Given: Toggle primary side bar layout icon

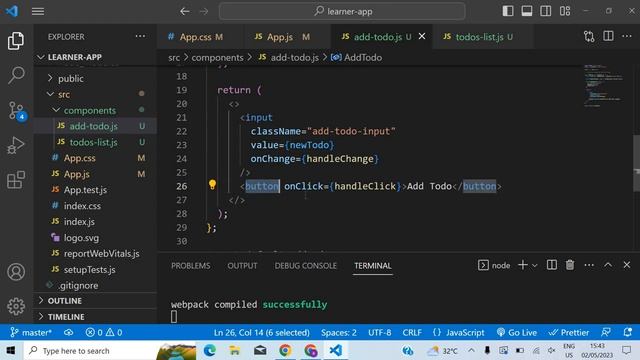Looking at the screenshot, I should [508, 11].
